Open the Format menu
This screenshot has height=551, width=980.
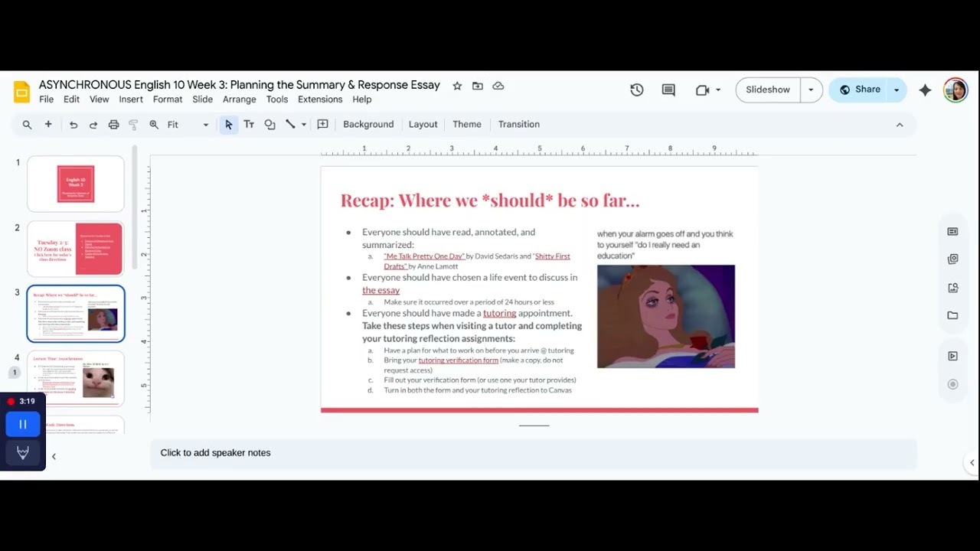[x=168, y=99]
